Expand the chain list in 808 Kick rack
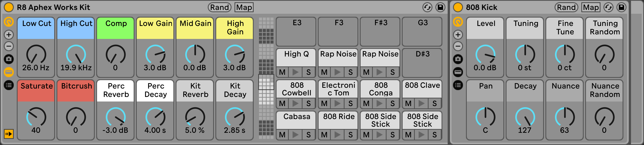Viewport: 644px width, 145px height. click(x=458, y=72)
